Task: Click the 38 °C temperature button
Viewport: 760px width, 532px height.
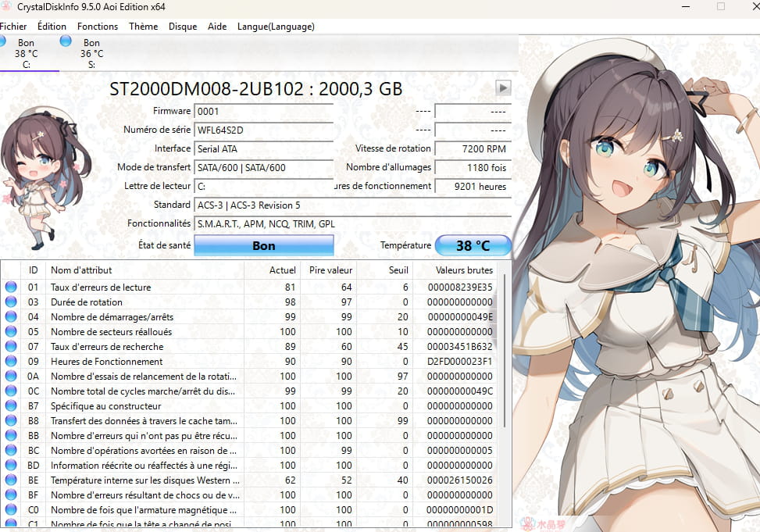Action: 473,245
